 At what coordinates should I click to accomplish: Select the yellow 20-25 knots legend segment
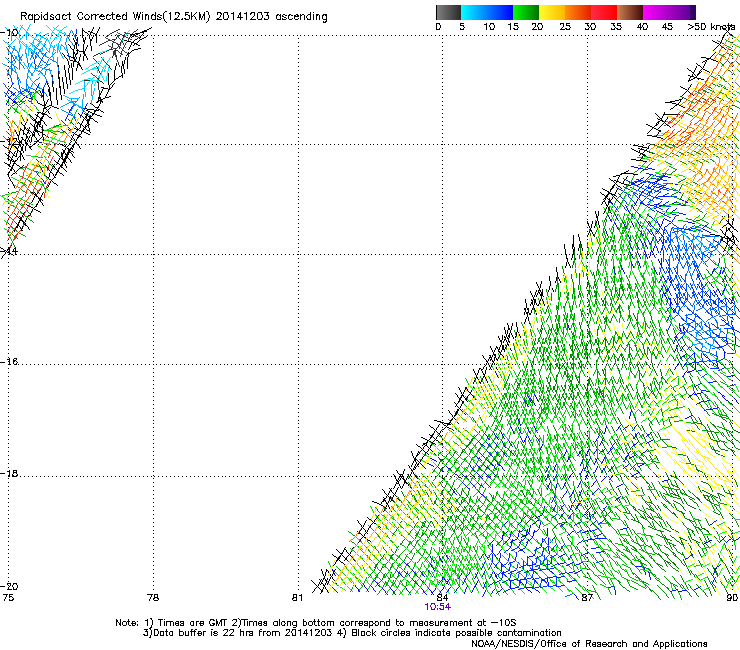(552, 12)
